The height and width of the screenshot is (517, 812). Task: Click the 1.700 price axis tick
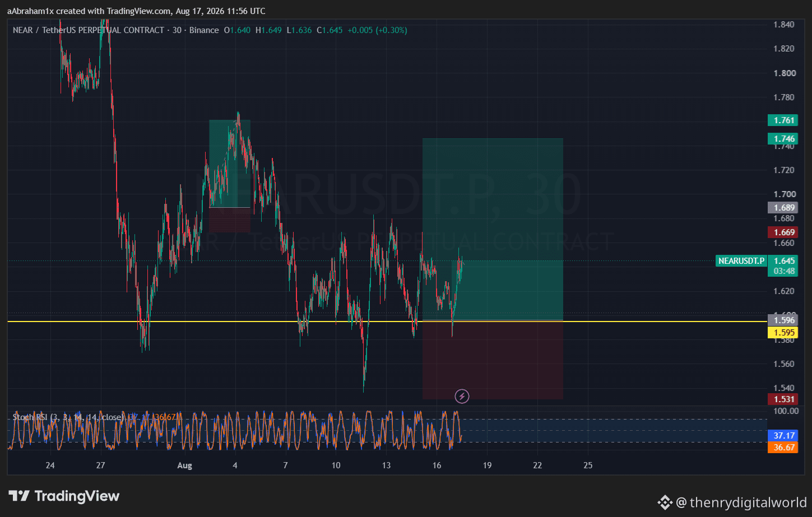click(x=784, y=194)
